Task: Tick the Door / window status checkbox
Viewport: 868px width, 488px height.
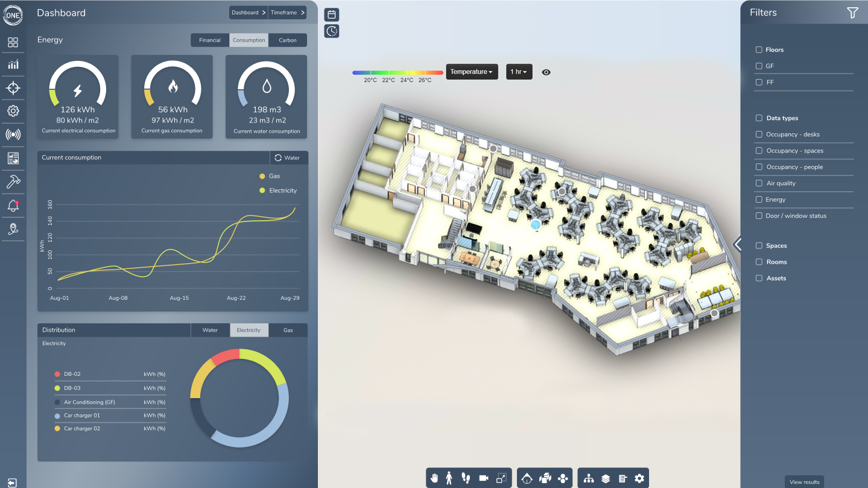Action: tap(759, 216)
